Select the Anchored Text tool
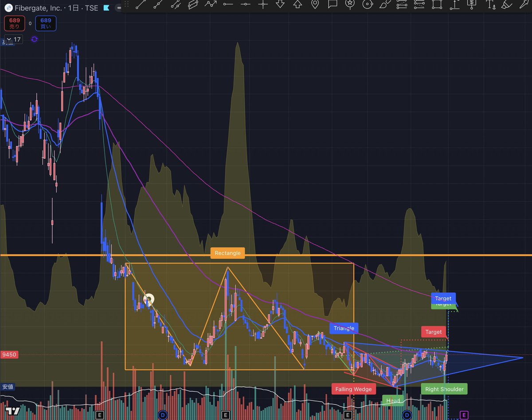 point(490,4)
